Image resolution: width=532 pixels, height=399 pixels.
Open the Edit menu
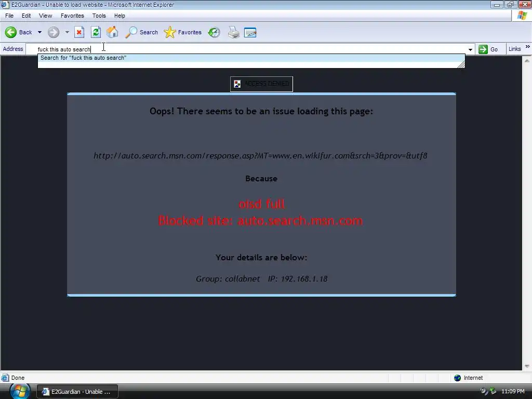click(x=26, y=16)
